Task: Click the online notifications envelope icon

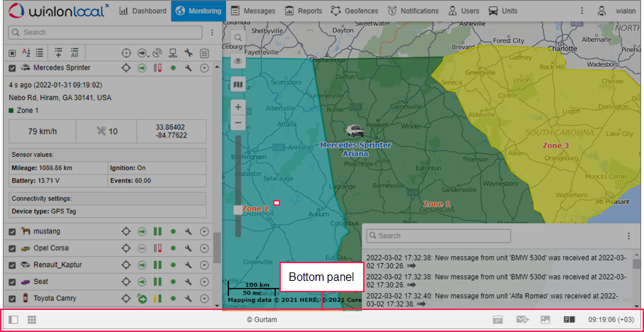Action: tap(523, 320)
